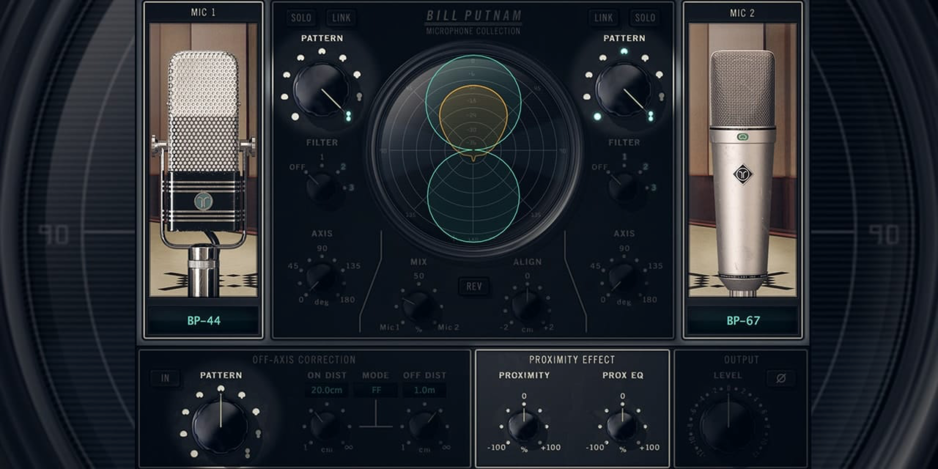Toggle the left LINK button beside Mic 1 SOLO
Image resolution: width=938 pixels, height=469 pixels.
coord(342,17)
